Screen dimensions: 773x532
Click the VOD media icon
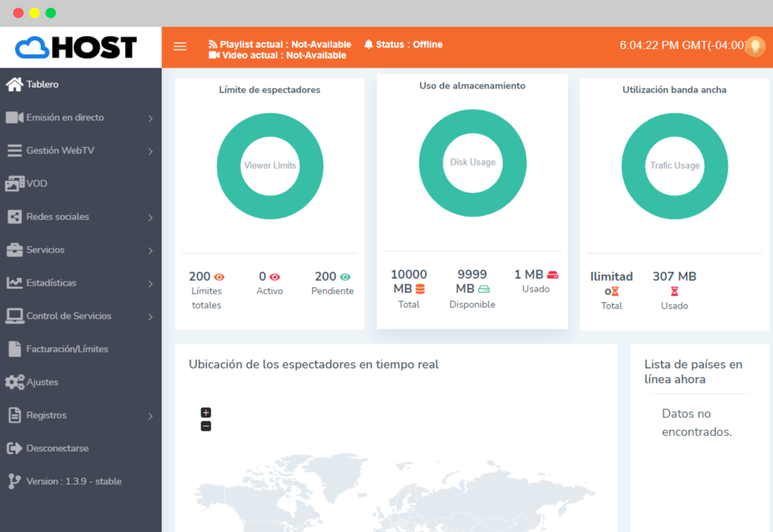(x=15, y=183)
